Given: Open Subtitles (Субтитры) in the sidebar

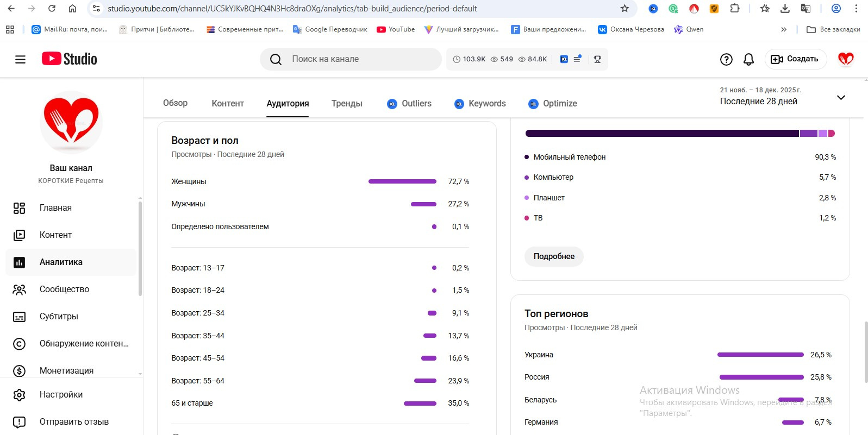Looking at the screenshot, I should [x=59, y=316].
